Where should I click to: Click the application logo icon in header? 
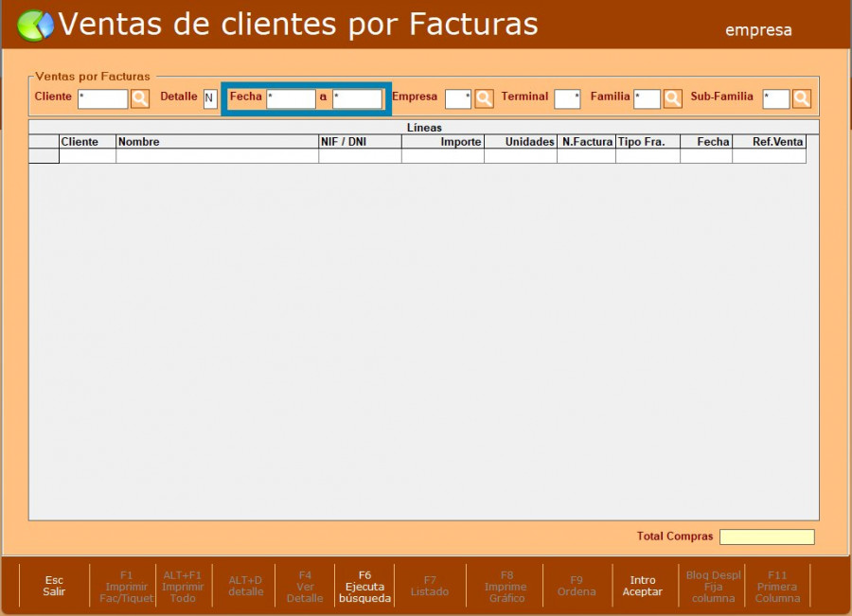[35, 26]
